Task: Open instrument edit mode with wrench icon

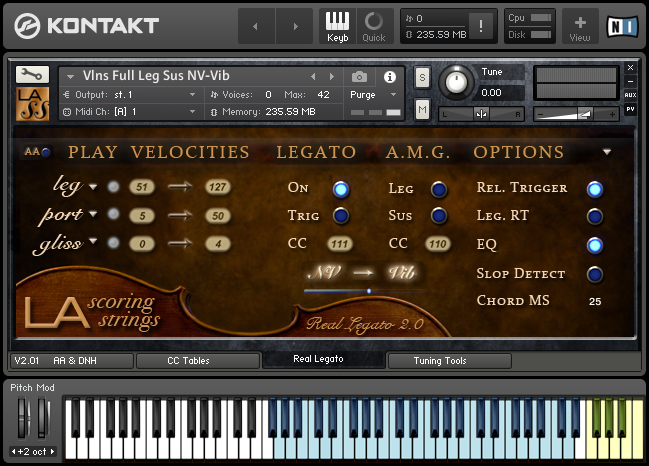Action: (32, 74)
